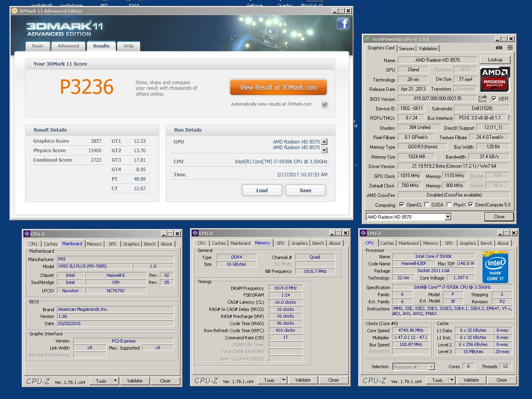This screenshot has height=399, width=532.
Task: Click the CPU-Z CPU window title icon
Action: [x=363, y=233]
